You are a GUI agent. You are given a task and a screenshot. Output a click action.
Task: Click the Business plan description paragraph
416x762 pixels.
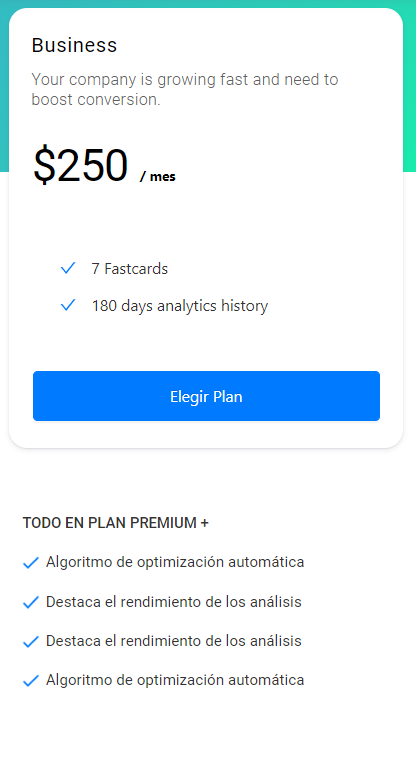tap(185, 89)
